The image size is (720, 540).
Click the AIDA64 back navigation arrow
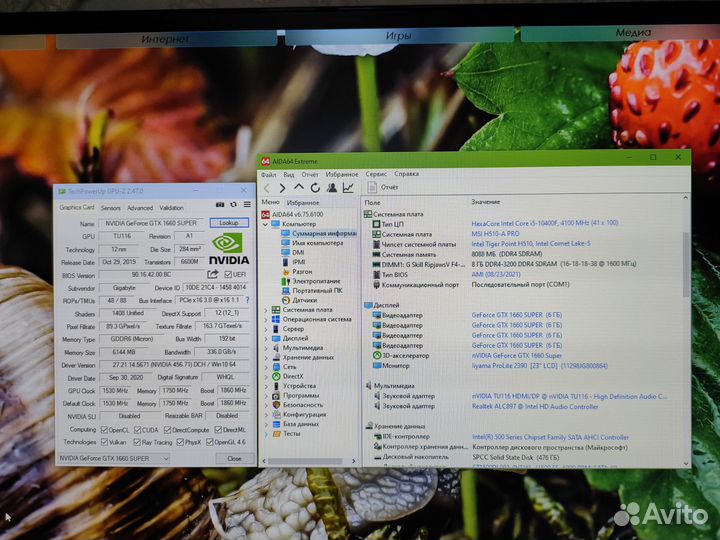(x=267, y=187)
